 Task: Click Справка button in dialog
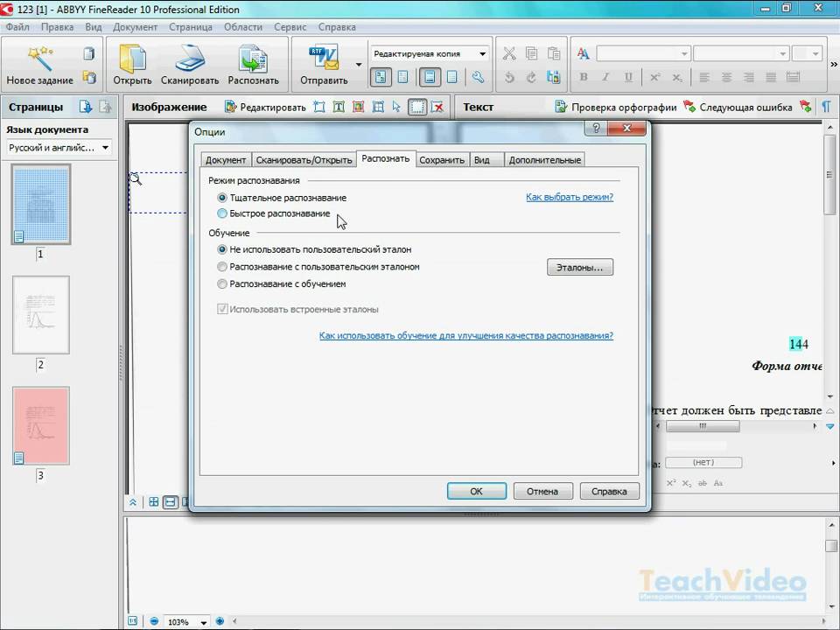(609, 491)
